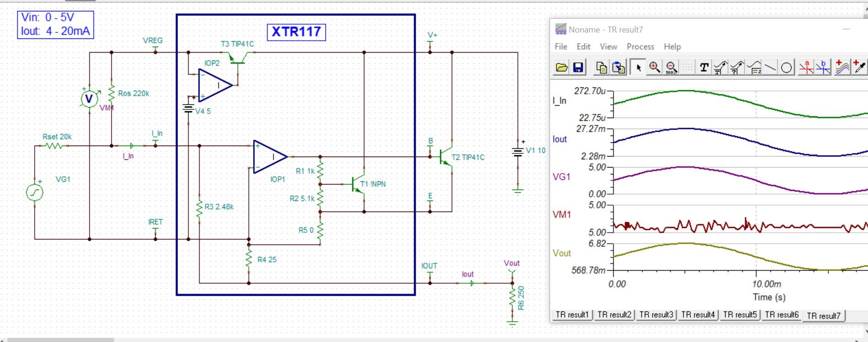
Task: Switch to the TR result4 tab
Action: coord(698,315)
